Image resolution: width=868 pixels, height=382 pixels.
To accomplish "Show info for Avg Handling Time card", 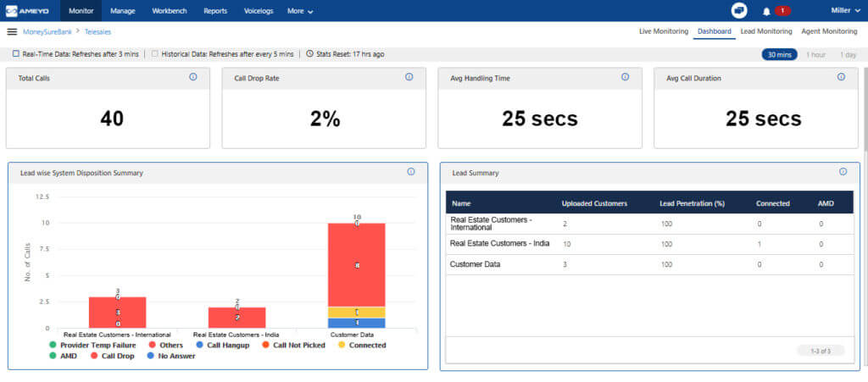I will 625,77.
